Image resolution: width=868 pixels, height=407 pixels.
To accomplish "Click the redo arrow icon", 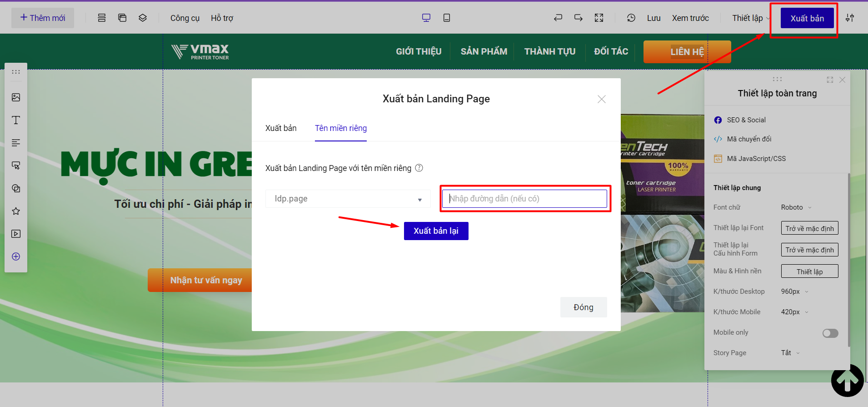I will (578, 18).
